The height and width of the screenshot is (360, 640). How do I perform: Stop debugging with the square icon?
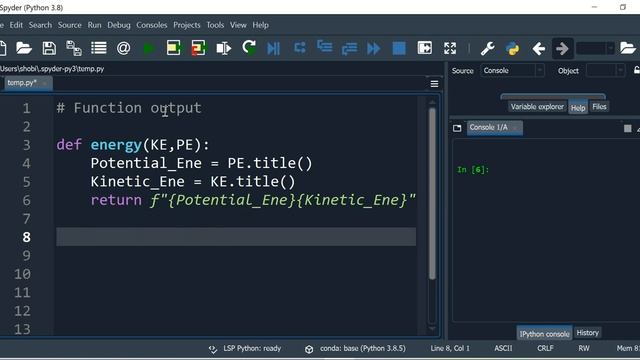pos(399,49)
